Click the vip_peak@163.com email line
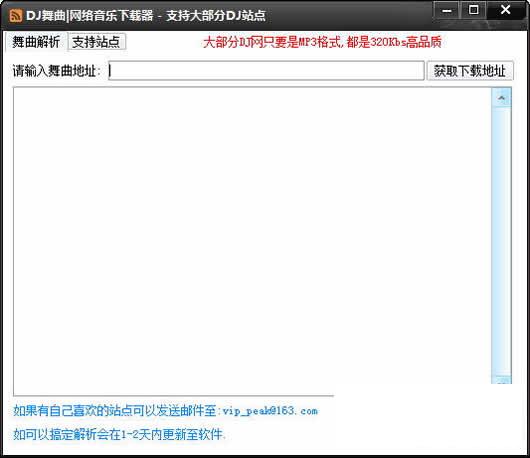This screenshot has height=458, width=530. click(x=165, y=411)
